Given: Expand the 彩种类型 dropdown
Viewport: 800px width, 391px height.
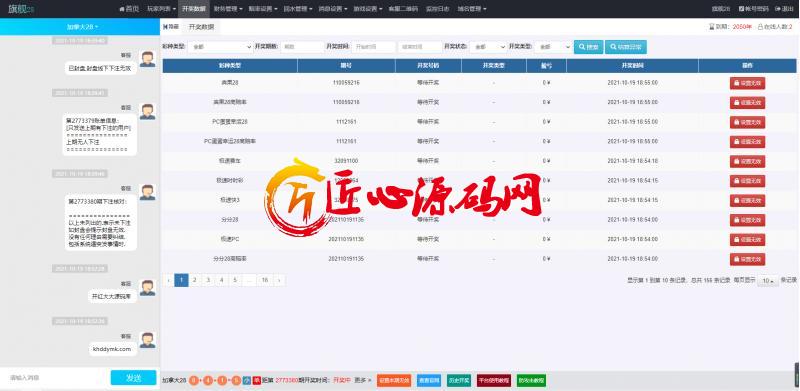Looking at the screenshot, I should click(x=220, y=47).
